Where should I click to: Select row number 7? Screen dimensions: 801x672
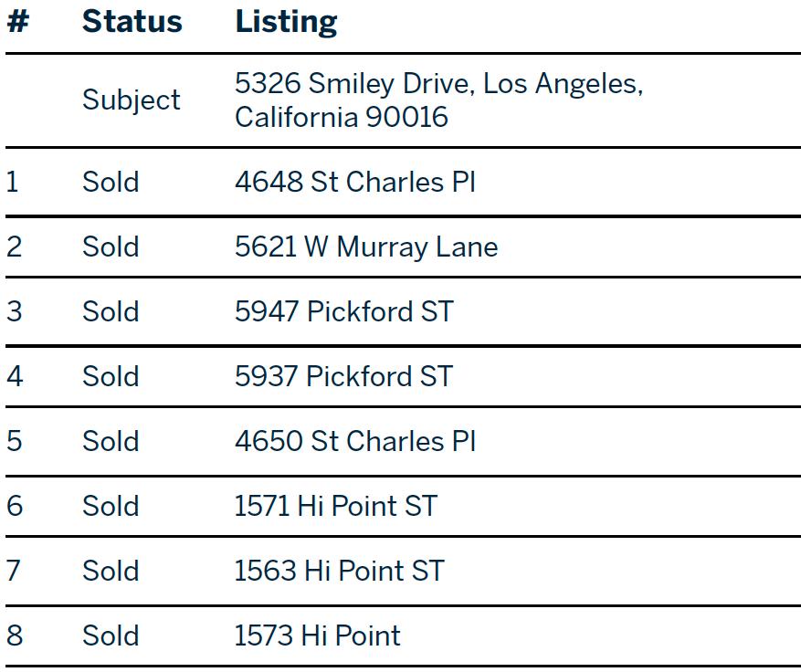click(14, 571)
